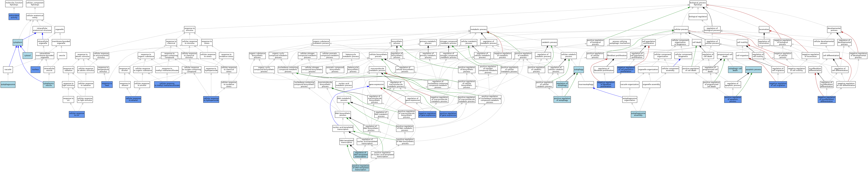This screenshot has height=172, width=868.
Task: Click 'negative regulation of locomotion' node
Action: (811, 56)
